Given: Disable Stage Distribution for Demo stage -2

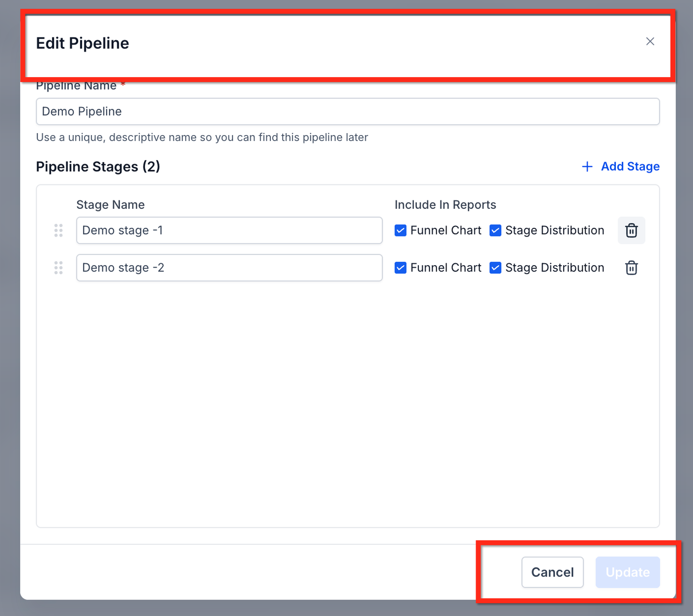Looking at the screenshot, I should click(495, 268).
